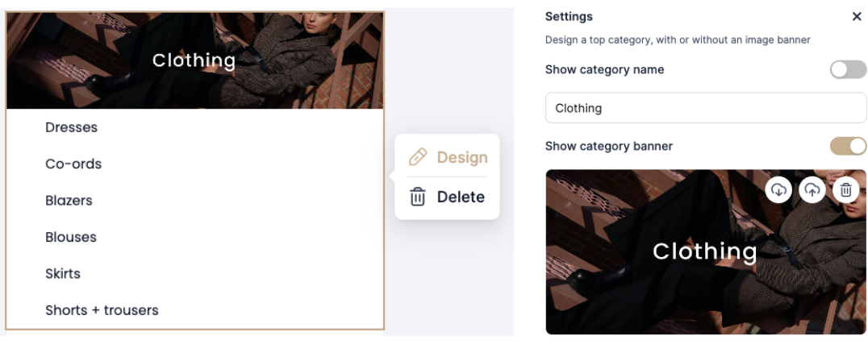The width and height of the screenshot is (868, 344).
Task: Disable the Show category banner toggle
Action: pyautogui.click(x=848, y=146)
